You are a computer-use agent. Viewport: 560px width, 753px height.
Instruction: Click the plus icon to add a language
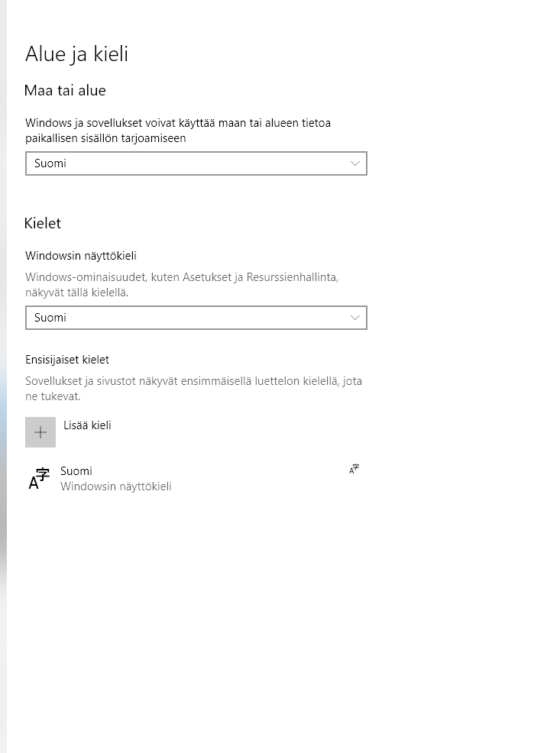click(40, 432)
